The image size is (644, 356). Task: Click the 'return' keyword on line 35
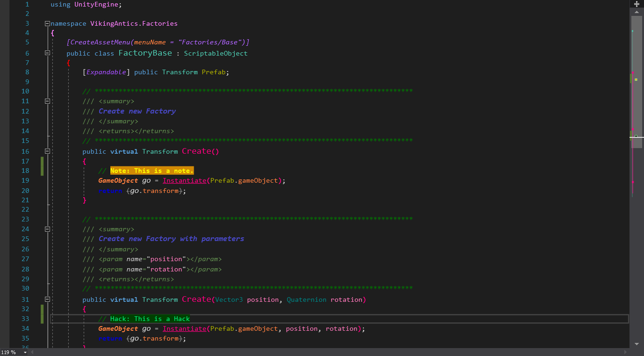pyautogui.click(x=110, y=339)
